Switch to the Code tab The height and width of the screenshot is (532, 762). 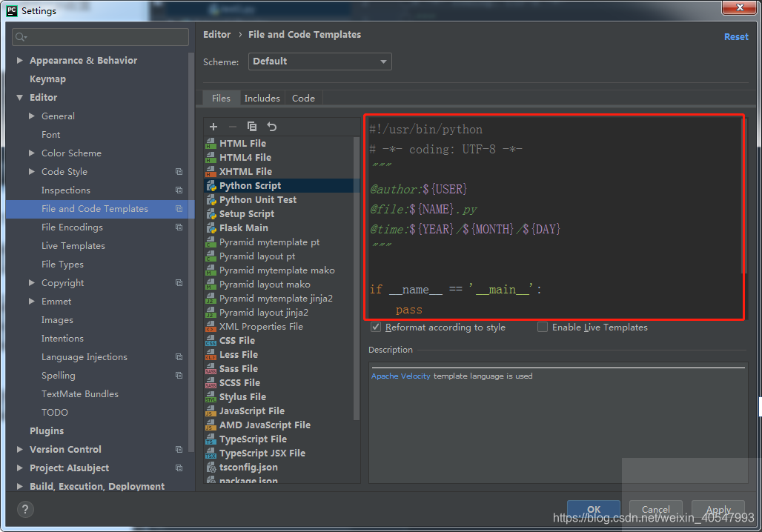303,98
